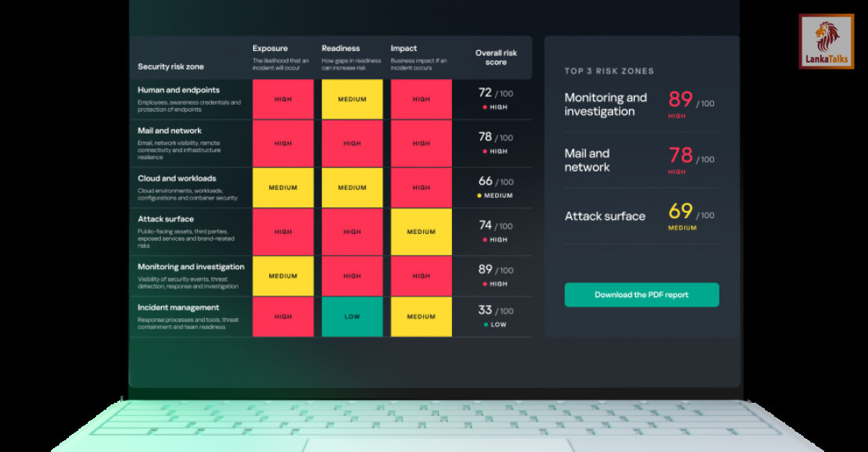868x452 pixels.
Task: Click the 'Visibility of security events' description
Action: tap(188, 283)
